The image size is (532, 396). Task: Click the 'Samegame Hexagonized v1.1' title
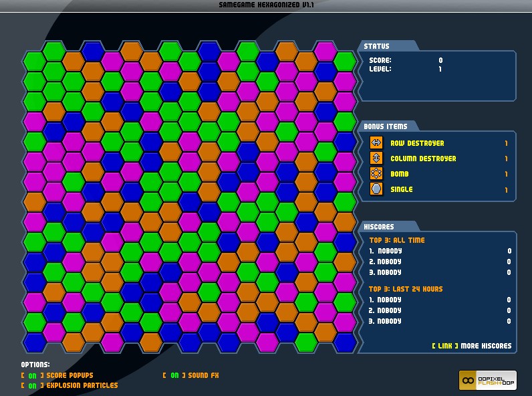tap(266, 5)
